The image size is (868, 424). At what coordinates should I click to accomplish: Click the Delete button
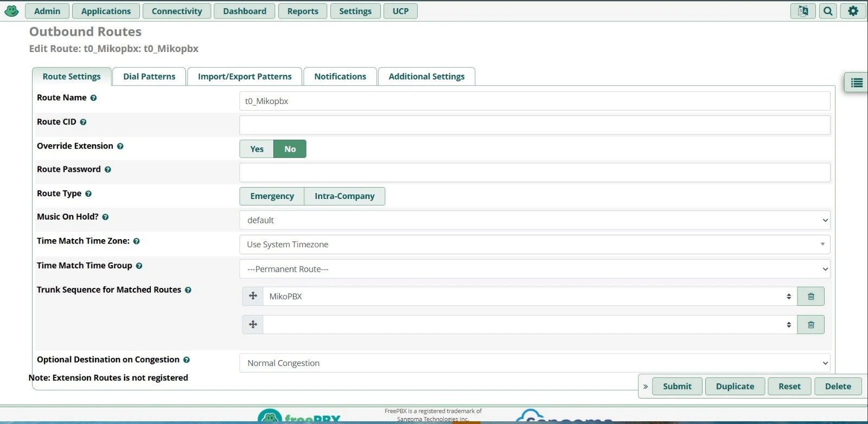[838, 387]
